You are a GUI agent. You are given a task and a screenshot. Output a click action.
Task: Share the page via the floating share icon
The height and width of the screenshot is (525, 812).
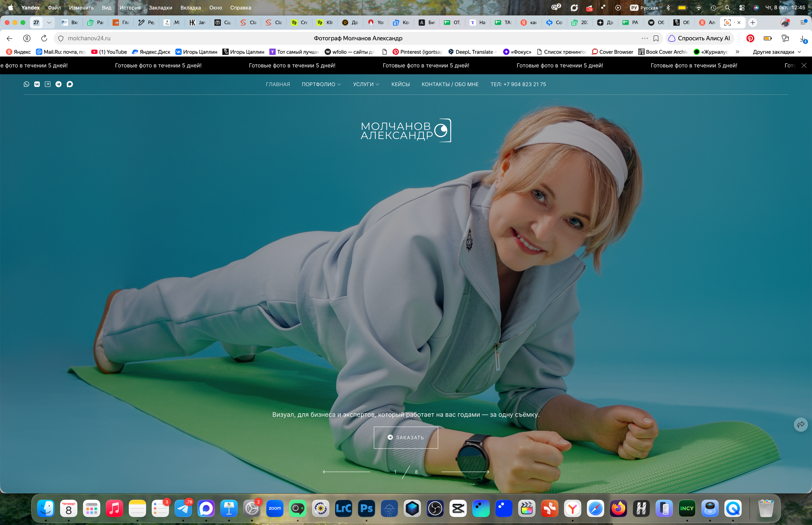801,424
